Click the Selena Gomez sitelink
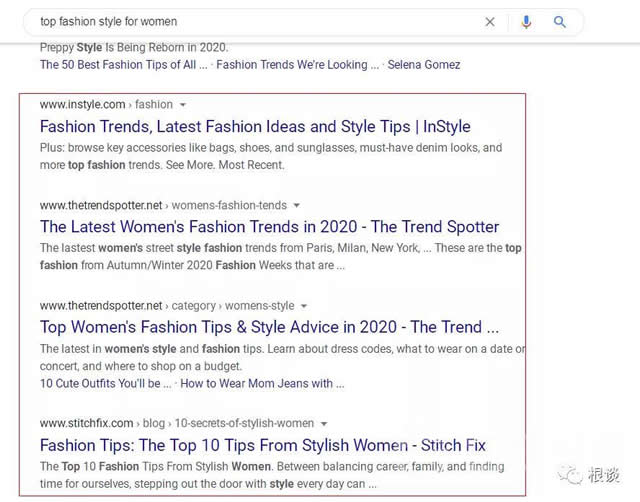The height and width of the screenshot is (502, 640). pyautogui.click(x=426, y=65)
